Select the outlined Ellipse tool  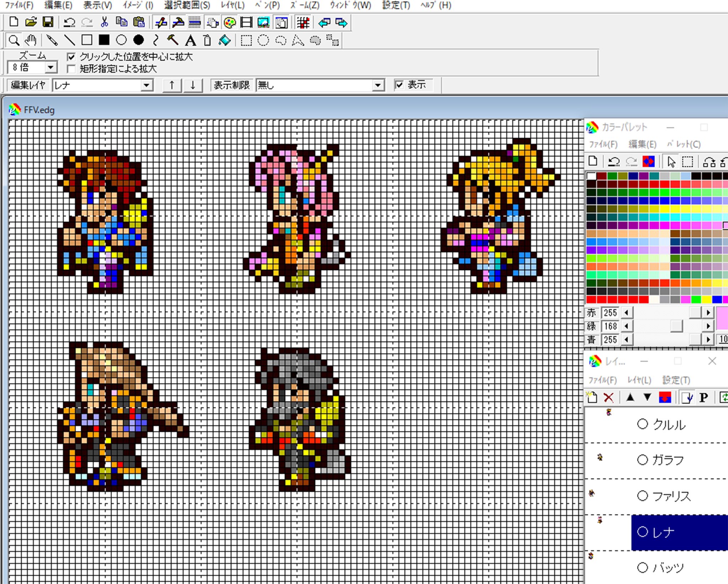tap(121, 40)
